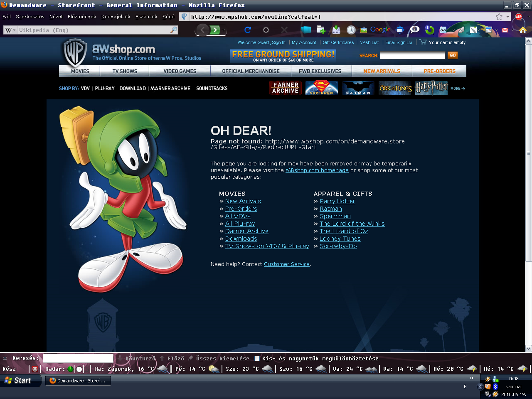Click the new tab folder-plus icon
The image size is (532, 399).
click(x=320, y=30)
